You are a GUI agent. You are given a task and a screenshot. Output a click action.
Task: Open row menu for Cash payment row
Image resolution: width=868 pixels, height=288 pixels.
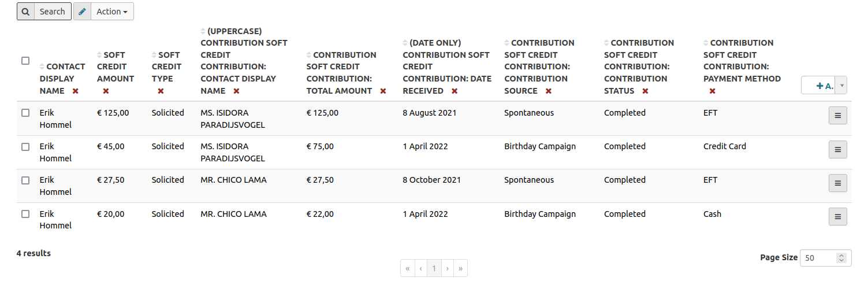tap(837, 217)
